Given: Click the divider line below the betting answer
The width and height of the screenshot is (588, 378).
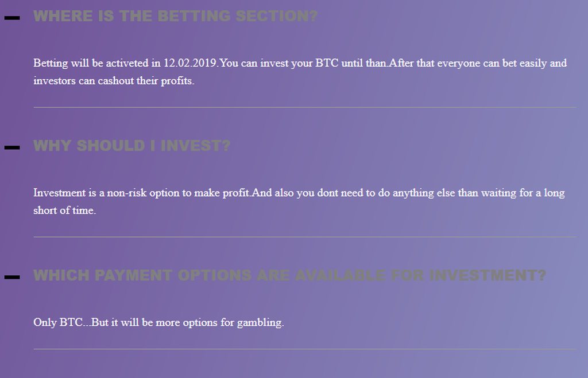Looking at the screenshot, I should pyautogui.click(x=305, y=107).
